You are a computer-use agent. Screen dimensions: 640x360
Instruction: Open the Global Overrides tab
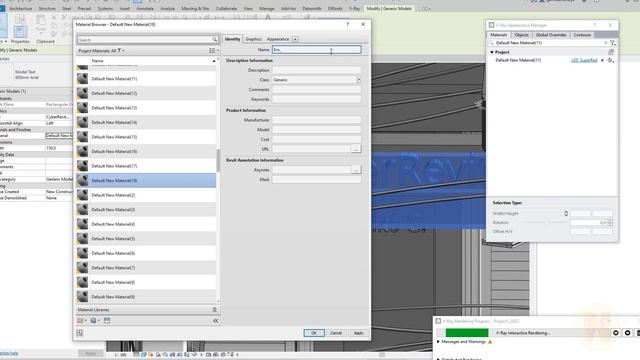coord(551,35)
